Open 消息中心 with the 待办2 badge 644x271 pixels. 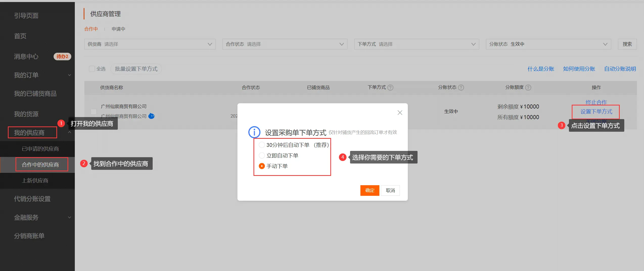pyautogui.click(x=26, y=57)
